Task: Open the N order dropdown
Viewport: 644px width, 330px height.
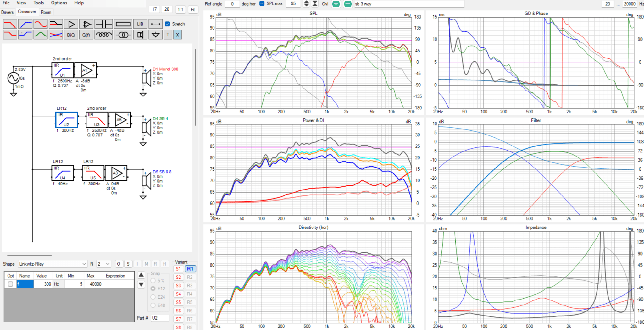Action: tap(104, 264)
